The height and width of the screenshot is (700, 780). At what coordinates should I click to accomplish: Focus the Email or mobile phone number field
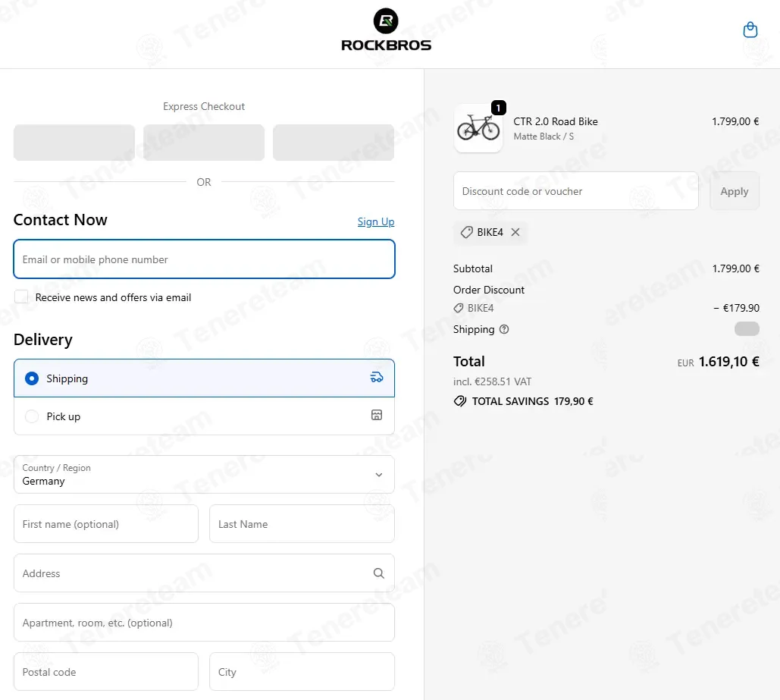click(x=204, y=259)
